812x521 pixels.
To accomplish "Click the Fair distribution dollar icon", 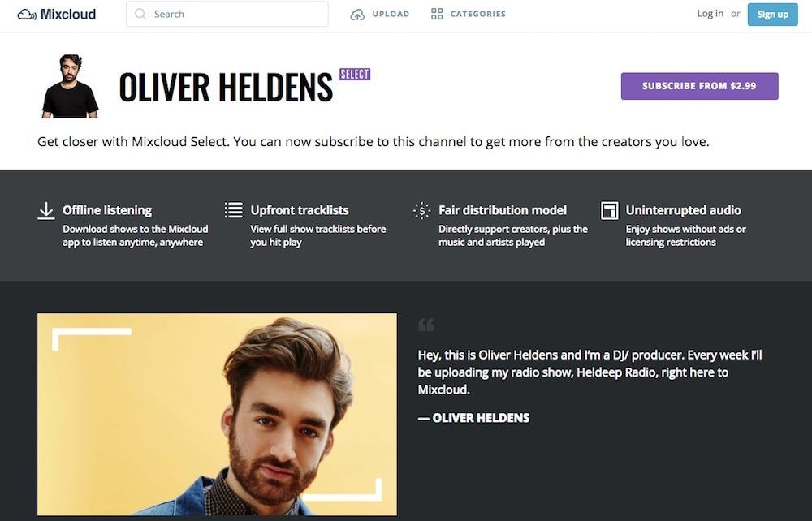I will pos(422,210).
